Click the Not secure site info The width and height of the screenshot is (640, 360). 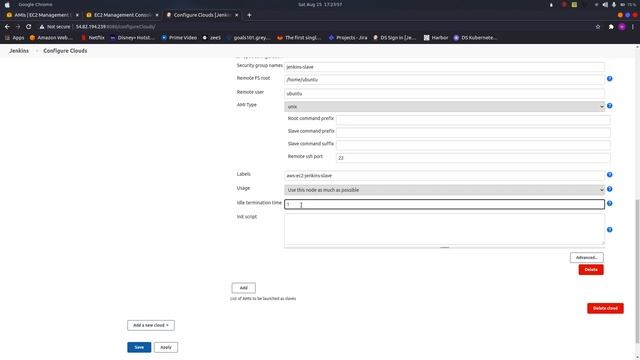(55, 27)
